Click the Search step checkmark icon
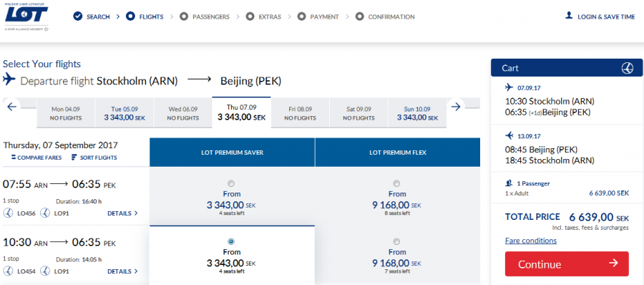The image size is (644, 285). pyautogui.click(x=77, y=17)
